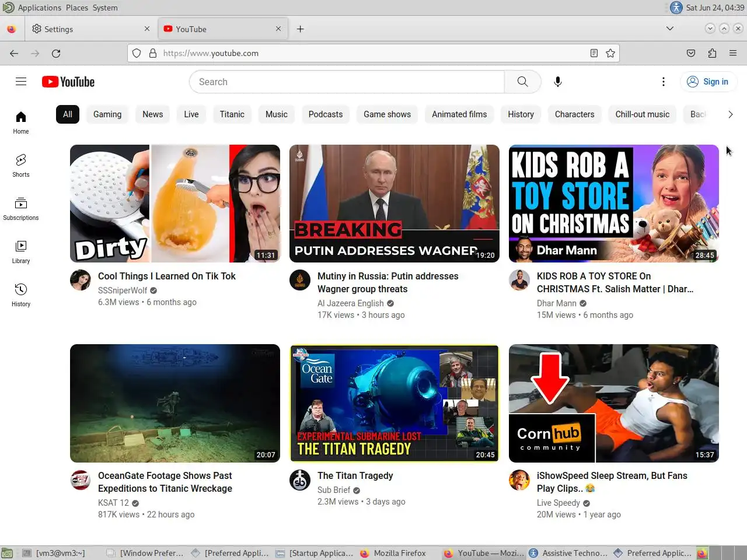Start voice search with microphone icon
The image size is (747, 560).
coord(558,82)
